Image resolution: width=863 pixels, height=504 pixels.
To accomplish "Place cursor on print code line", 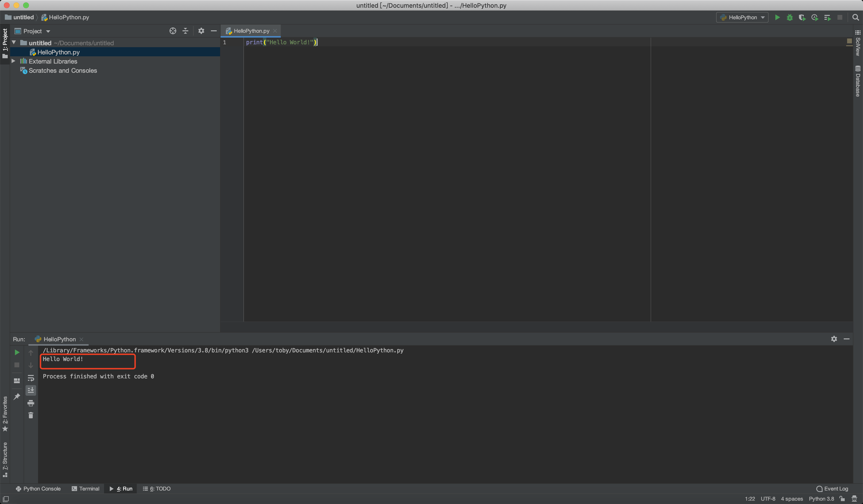I will pyautogui.click(x=281, y=42).
